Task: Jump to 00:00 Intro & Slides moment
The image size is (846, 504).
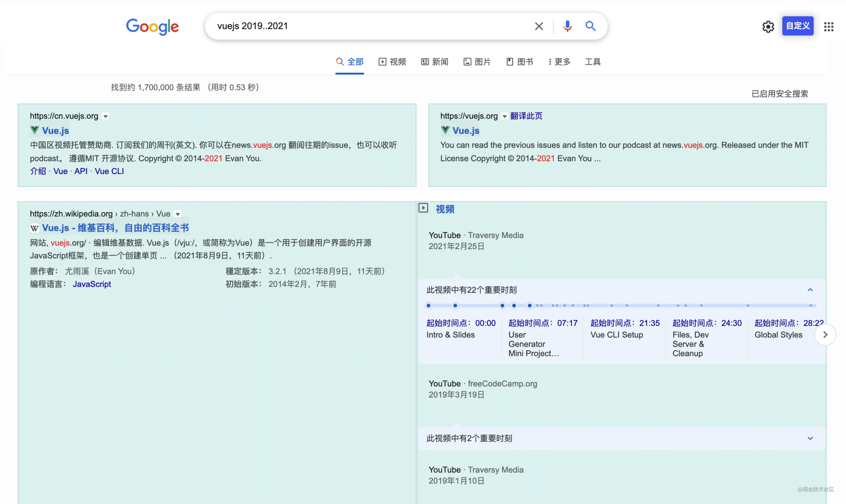Action: point(461,329)
